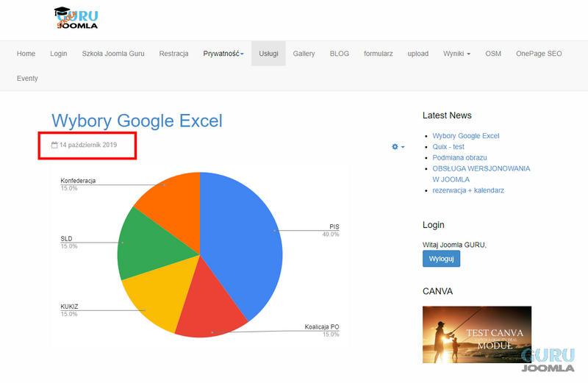Go to the BLOG page

340,54
